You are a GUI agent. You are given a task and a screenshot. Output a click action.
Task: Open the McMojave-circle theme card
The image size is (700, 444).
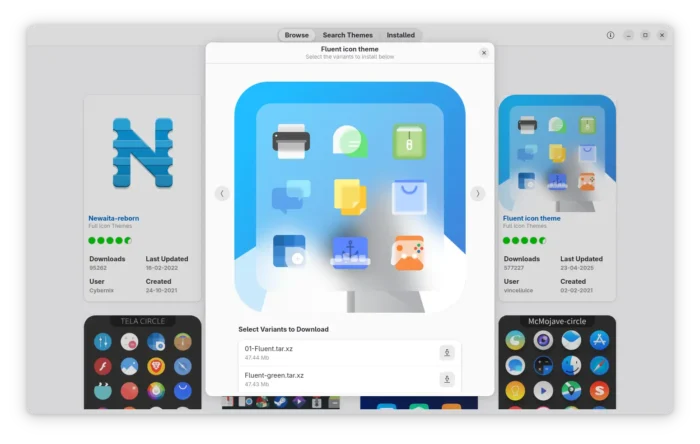[x=557, y=362]
